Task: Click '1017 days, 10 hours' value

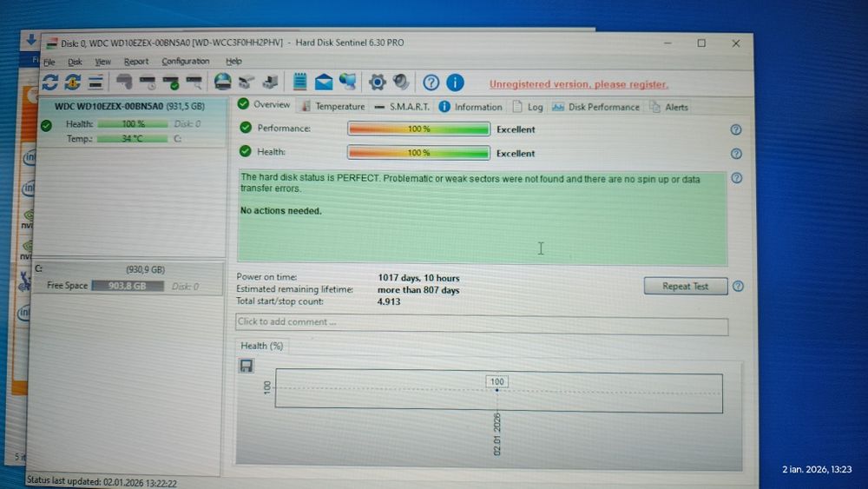Action: (418, 277)
